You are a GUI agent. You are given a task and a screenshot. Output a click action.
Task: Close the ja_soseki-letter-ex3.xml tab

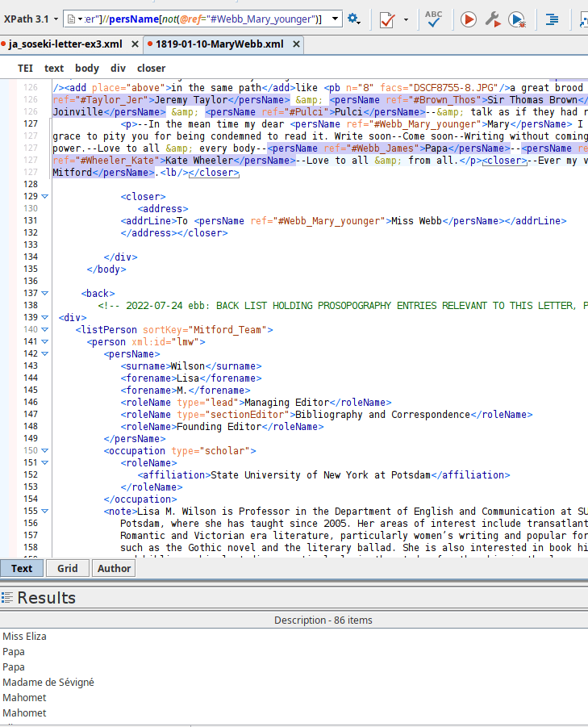tap(135, 44)
